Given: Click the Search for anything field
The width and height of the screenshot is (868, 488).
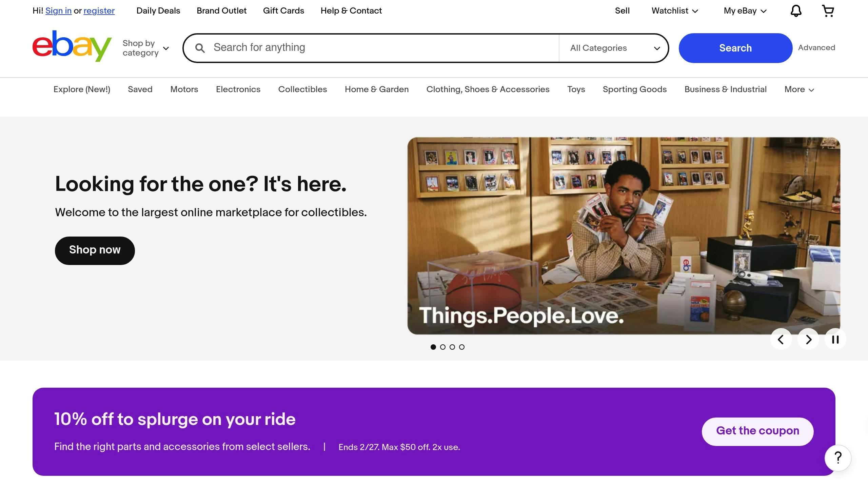Looking at the screenshot, I should [x=383, y=47].
